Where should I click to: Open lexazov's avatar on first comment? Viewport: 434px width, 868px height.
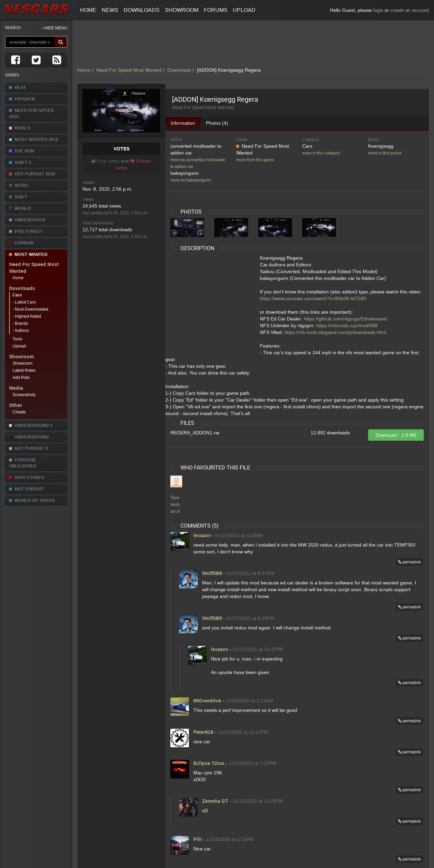click(x=179, y=541)
